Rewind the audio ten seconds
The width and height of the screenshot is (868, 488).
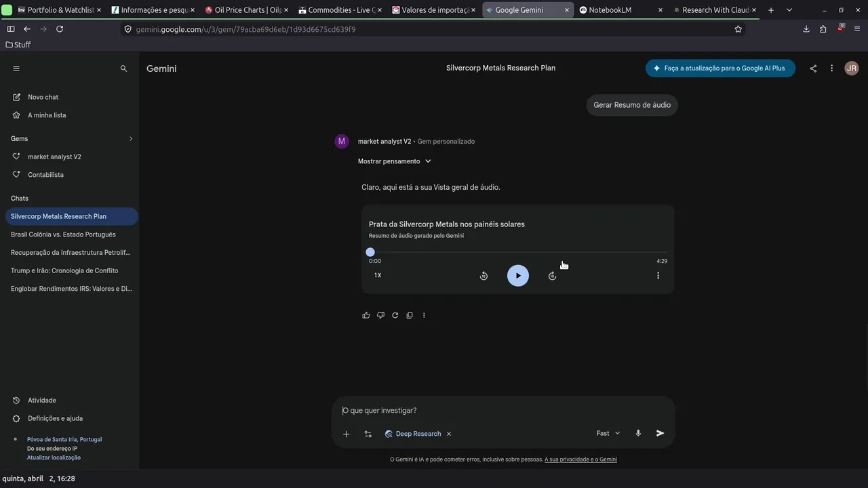tap(484, 276)
